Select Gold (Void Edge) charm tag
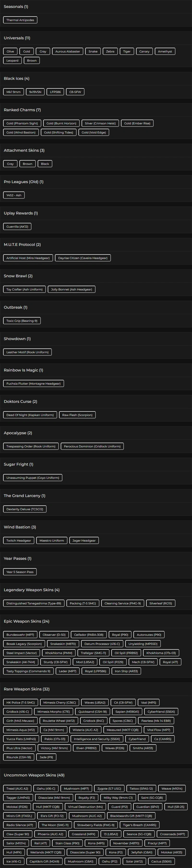The height and width of the screenshot is (868, 192). point(93,133)
